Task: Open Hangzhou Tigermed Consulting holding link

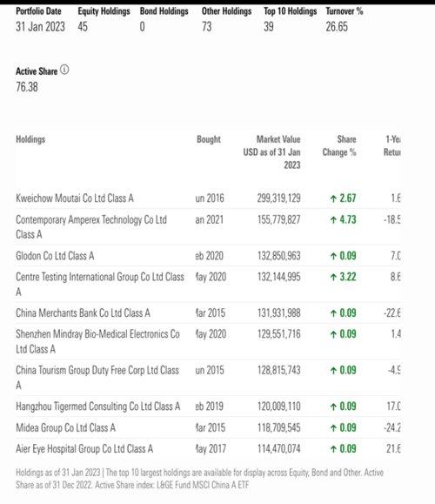Action: (x=98, y=407)
